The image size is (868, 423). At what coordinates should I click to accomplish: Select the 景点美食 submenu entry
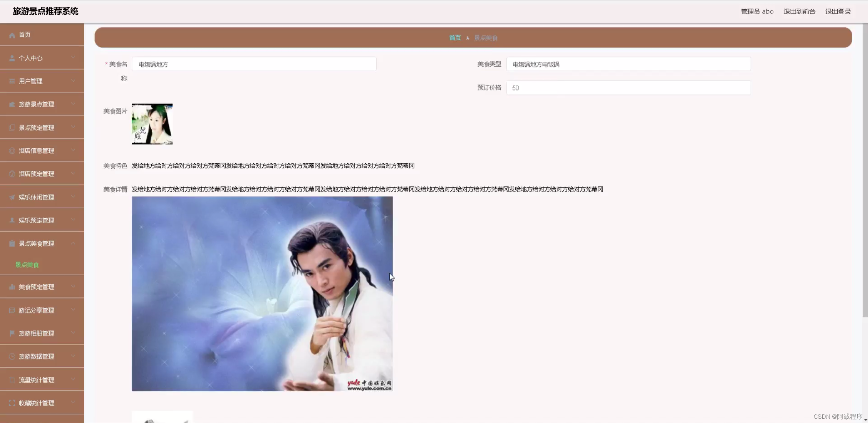[27, 265]
